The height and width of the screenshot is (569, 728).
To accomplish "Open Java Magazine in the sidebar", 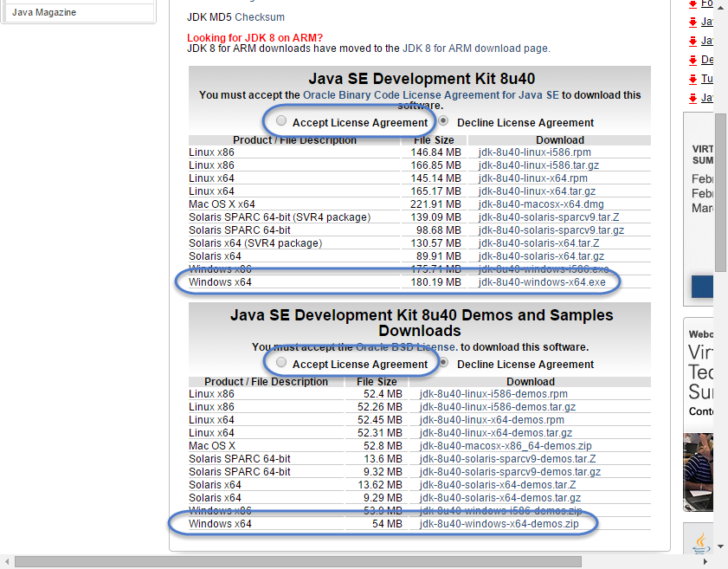I will coord(44,12).
